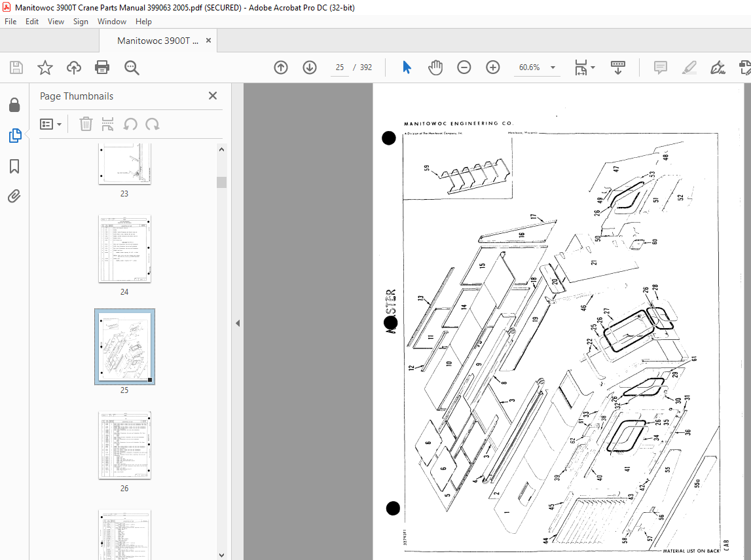The image size is (751, 560).
Task: Open the Bookmarks panel
Action: pos(14,166)
